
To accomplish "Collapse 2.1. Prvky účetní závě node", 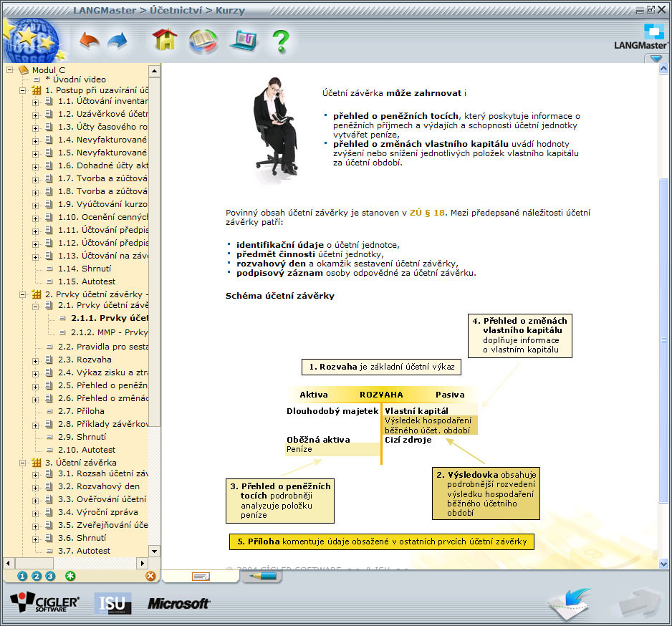I will [35, 307].
